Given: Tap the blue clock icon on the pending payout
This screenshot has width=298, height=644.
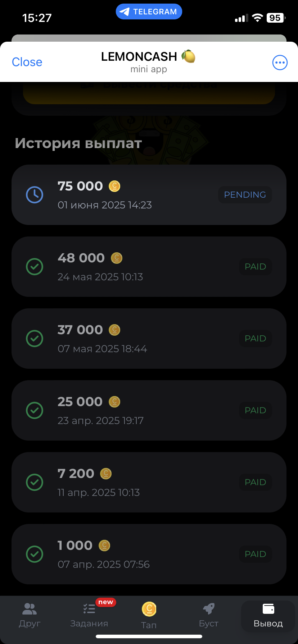Looking at the screenshot, I should click(x=35, y=195).
